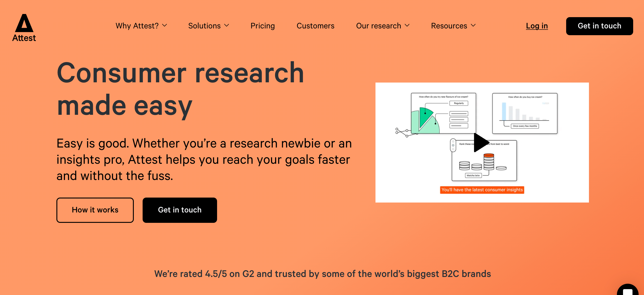Click the Get in touch CTA button
The width and height of the screenshot is (644, 295).
(x=179, y=210)
